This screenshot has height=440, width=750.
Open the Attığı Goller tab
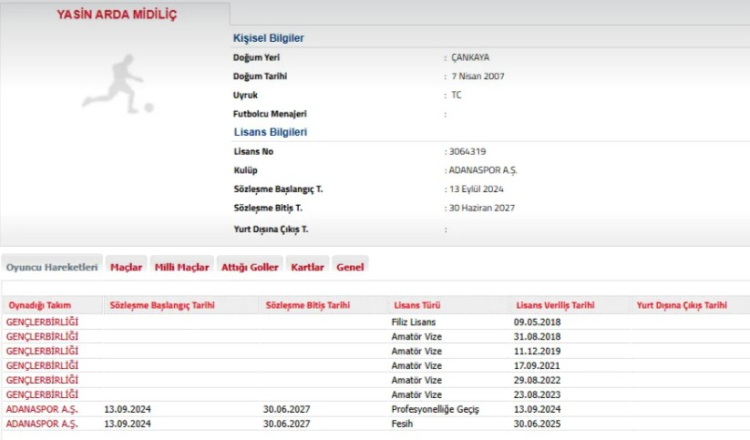249,267
